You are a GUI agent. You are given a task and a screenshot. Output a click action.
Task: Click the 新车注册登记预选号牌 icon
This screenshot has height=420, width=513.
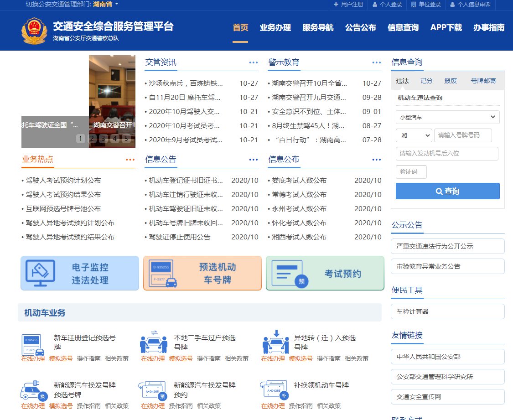[33, 344]
